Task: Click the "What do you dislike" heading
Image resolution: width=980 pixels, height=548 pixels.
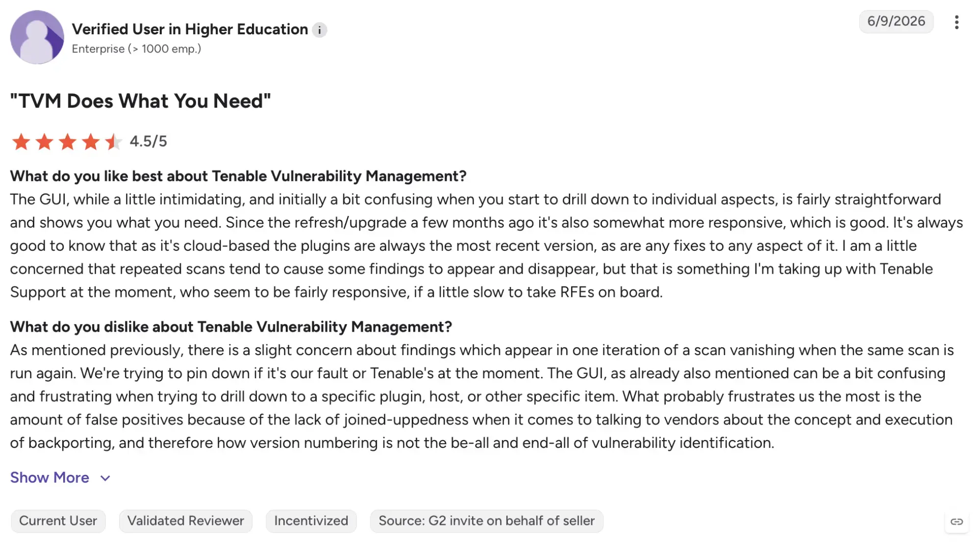Action: point(231,327)
